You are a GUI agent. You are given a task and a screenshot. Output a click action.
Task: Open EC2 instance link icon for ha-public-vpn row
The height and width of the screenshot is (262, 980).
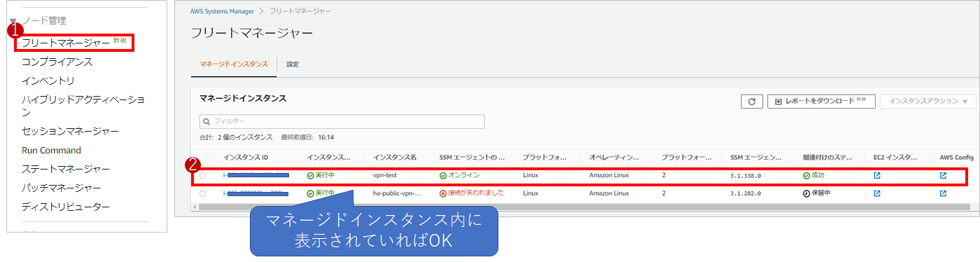pos(877,193)
